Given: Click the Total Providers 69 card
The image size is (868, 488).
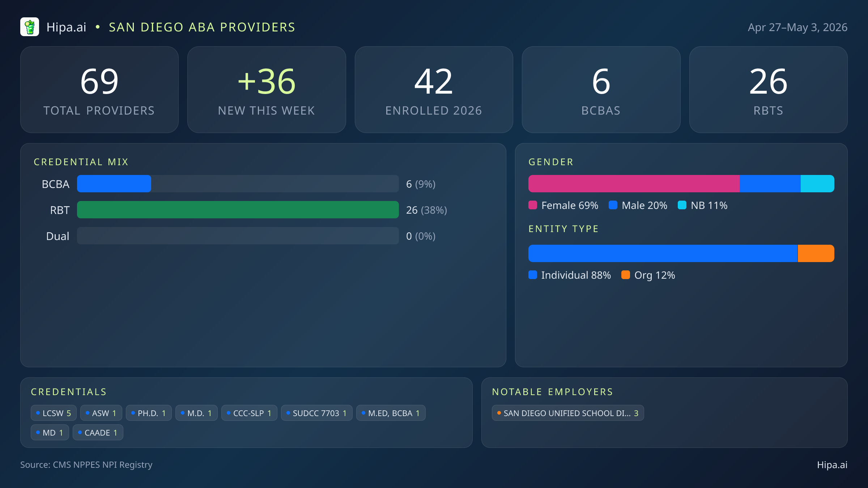Looking at the screenshot, I should pos(99,90).
